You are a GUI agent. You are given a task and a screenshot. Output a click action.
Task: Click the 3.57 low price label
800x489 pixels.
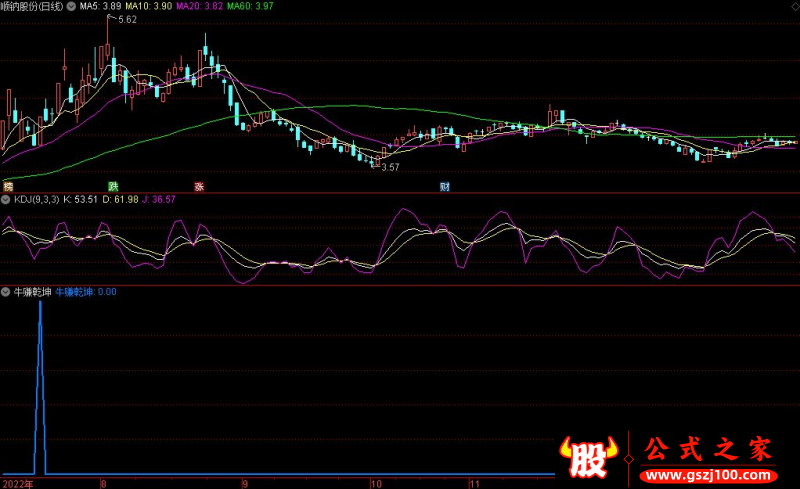click(389, 167)
